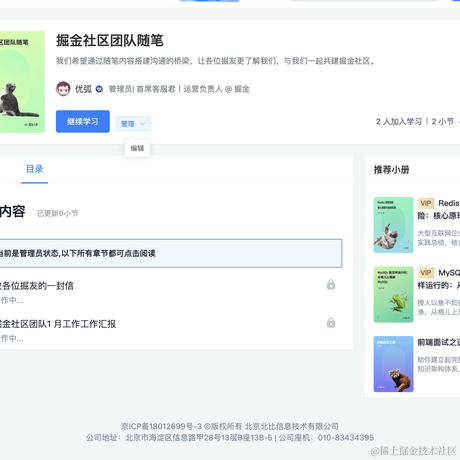This screenshot has width=460, height=460.
Task: Click author title 管理员| 首席客服君
Action: [142, 89]
